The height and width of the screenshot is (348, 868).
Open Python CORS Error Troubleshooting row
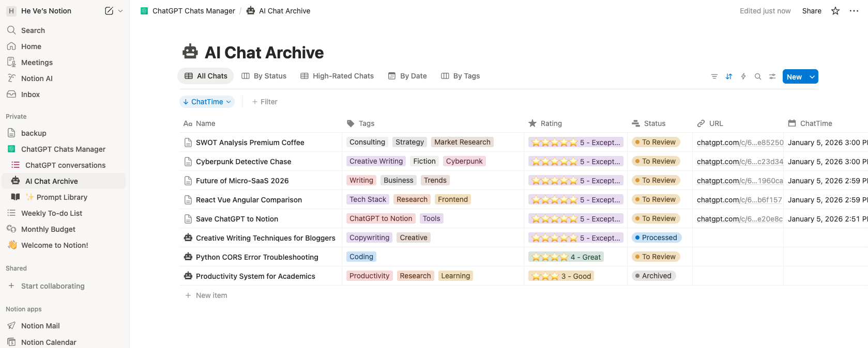[257, 257]
